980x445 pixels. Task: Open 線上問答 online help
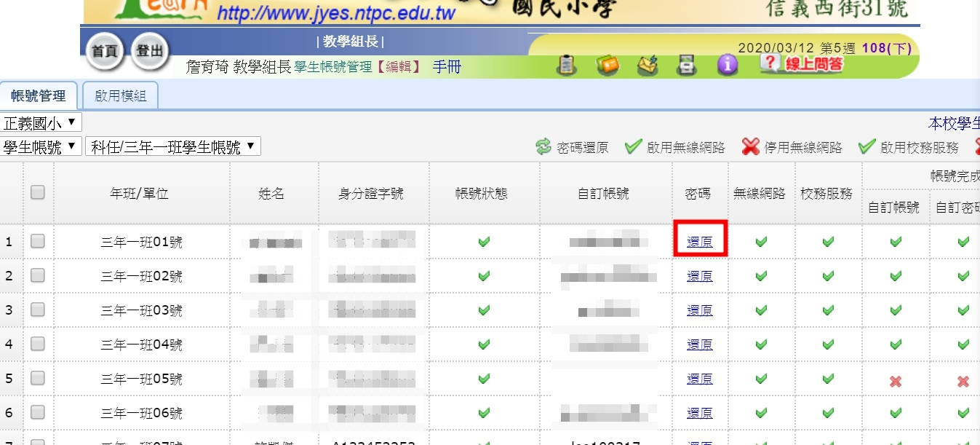coord(802,65)
